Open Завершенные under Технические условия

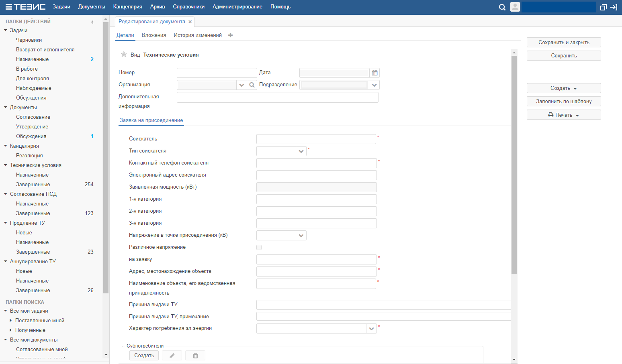(33, 184)
